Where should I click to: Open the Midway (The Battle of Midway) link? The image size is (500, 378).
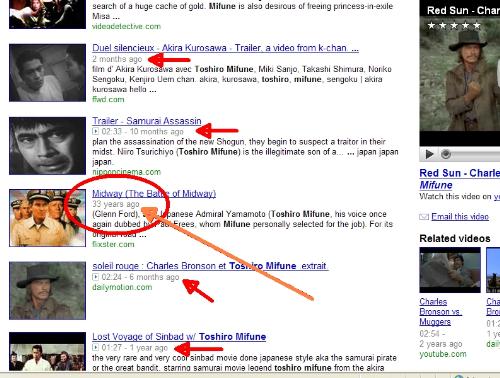pos(154,194)
